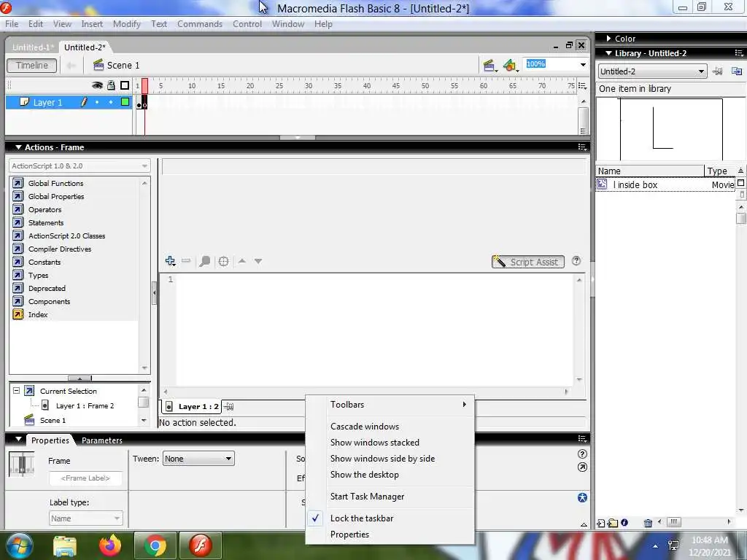Screen dimensions: 747x560
Task: Click the Edit Symbols icon
Action: [510, 66]
